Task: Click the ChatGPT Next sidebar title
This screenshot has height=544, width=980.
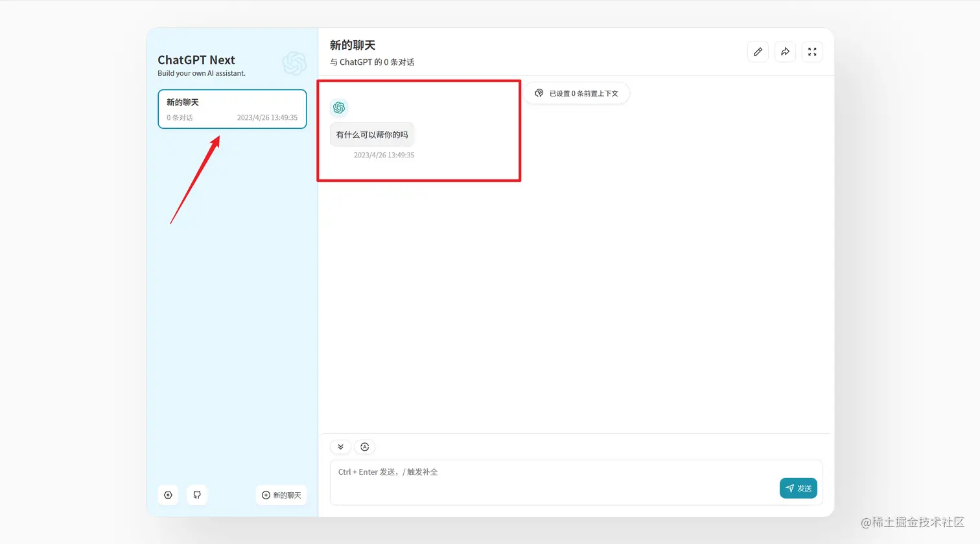Action: point(196,60)
